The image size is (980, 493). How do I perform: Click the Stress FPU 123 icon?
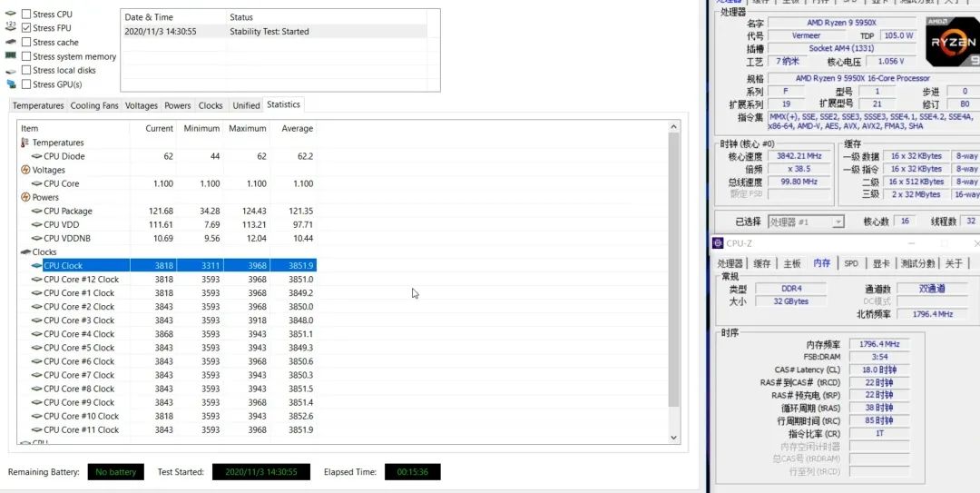pyautogui.click(x=11, y=27)
